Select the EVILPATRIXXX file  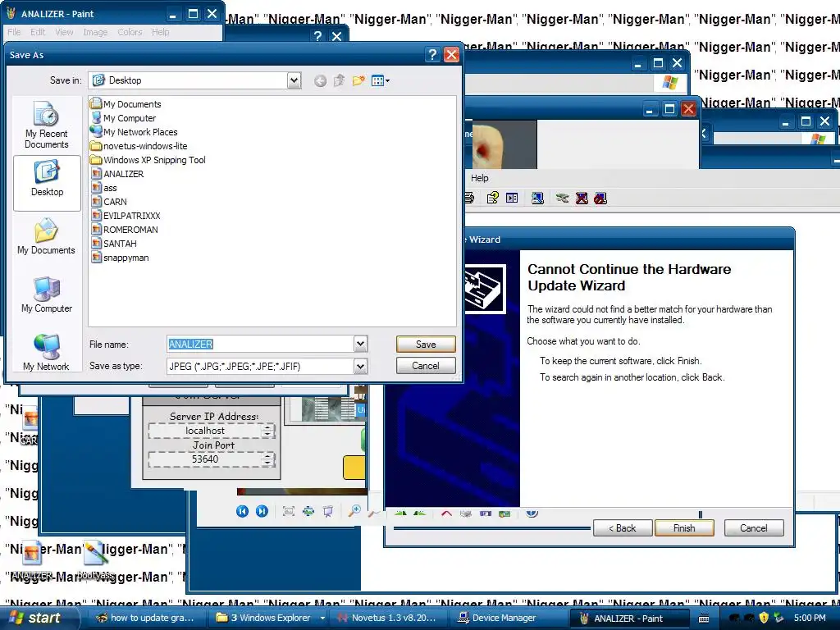(126, 216)
